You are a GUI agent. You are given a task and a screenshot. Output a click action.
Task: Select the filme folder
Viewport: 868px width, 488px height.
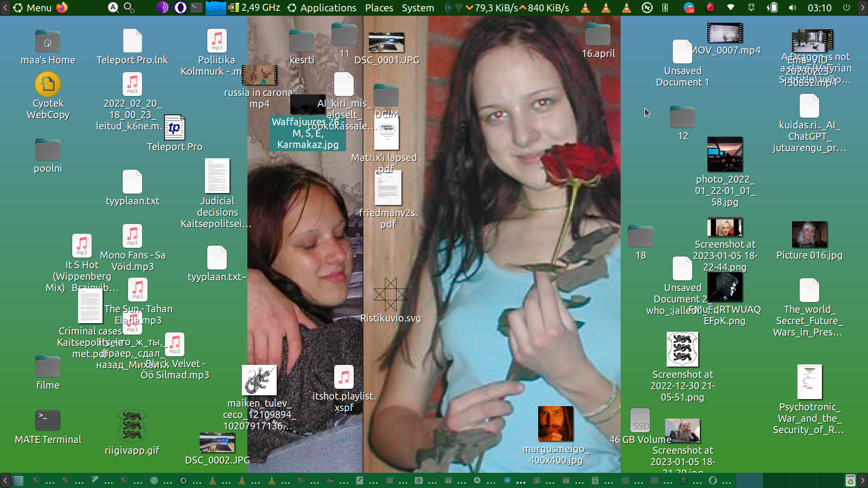pyautogui.click(x=48, y=373)
